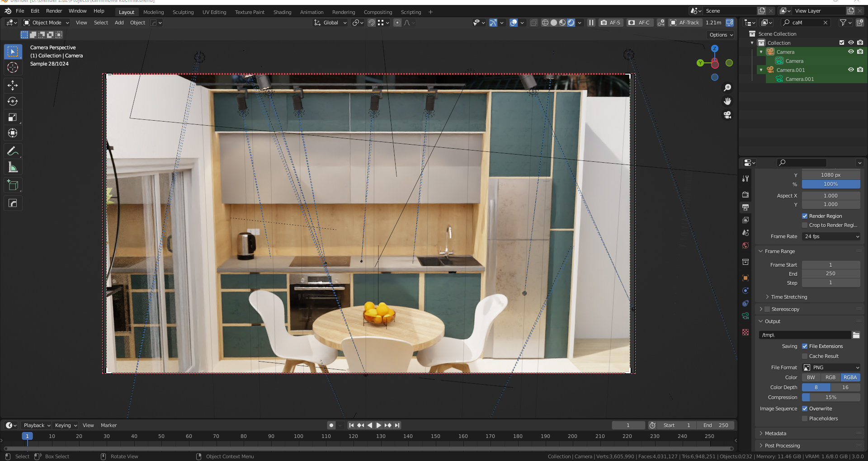Screen dimensions: 868x461
Task: Toggle the camera view icon
Action: click(x=727, y=115)
